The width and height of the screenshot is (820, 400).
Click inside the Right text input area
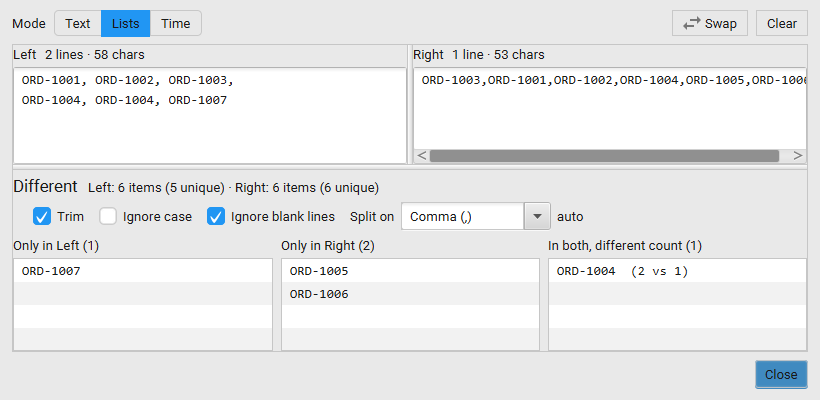tap(610, 109)
